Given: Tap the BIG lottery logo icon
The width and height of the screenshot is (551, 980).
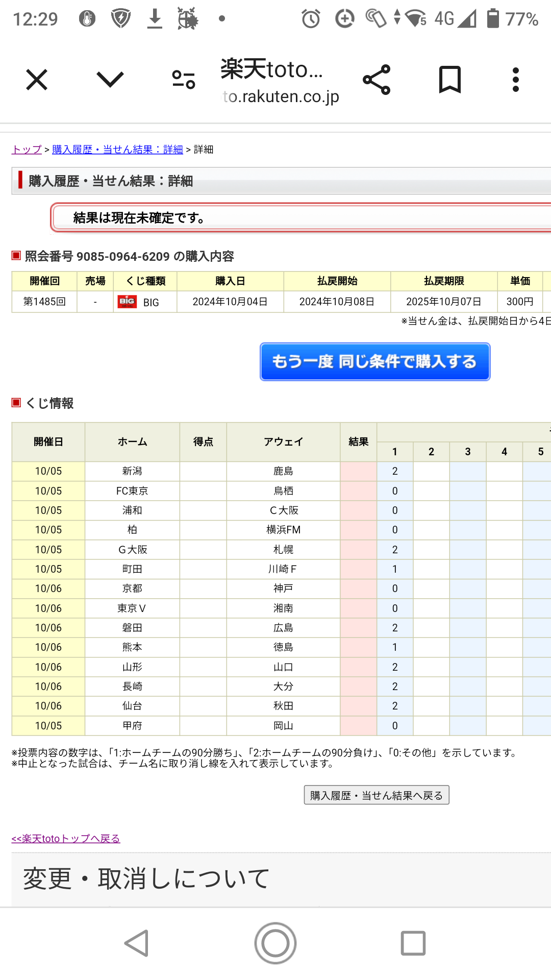Looking at the screenshot, I should pos(127,302).
